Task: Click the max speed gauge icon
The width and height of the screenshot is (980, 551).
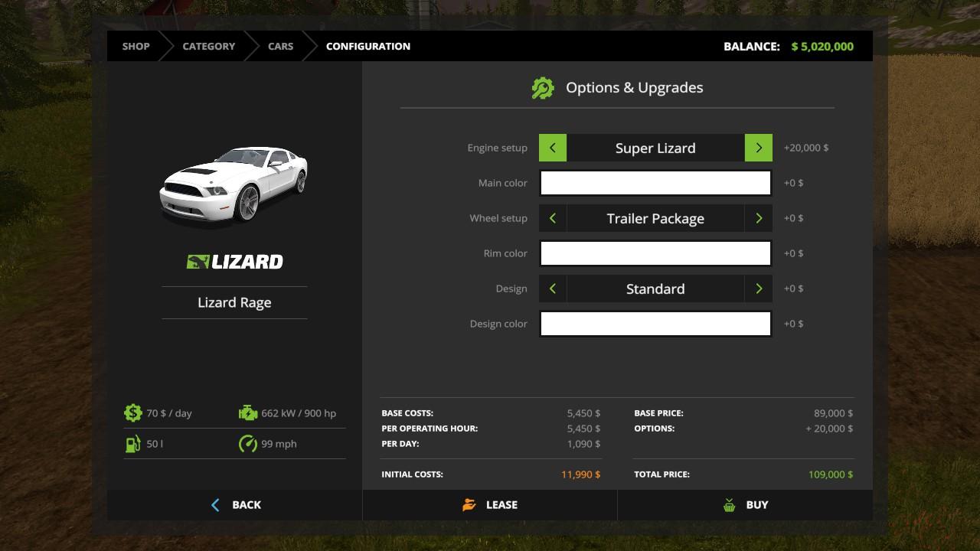Action: (248, 444)
